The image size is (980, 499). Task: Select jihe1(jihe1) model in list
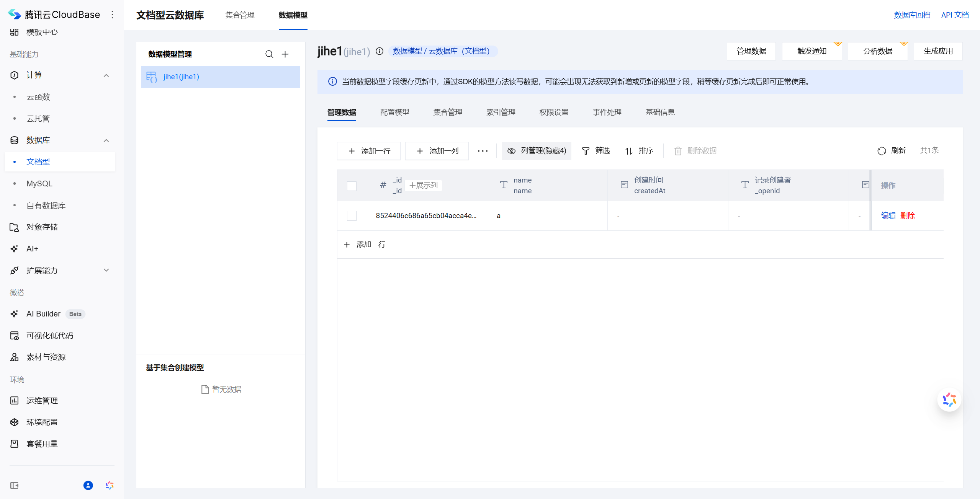pos(221,77)
